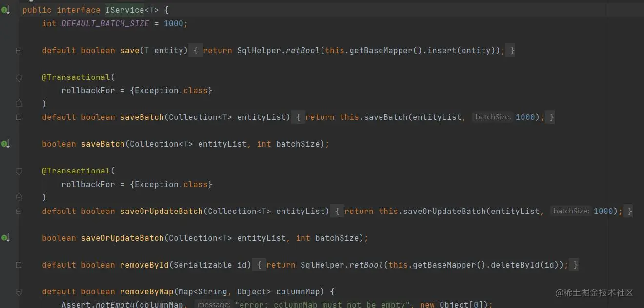This screenshot has height=308, width=644.
Task: Click folded closing brace ending default saveOrUpdateBatch line
Action: (629, 211)
